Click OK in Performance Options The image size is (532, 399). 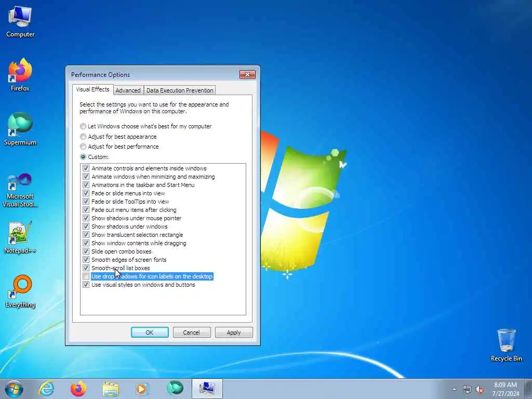[x=150, y=332]
